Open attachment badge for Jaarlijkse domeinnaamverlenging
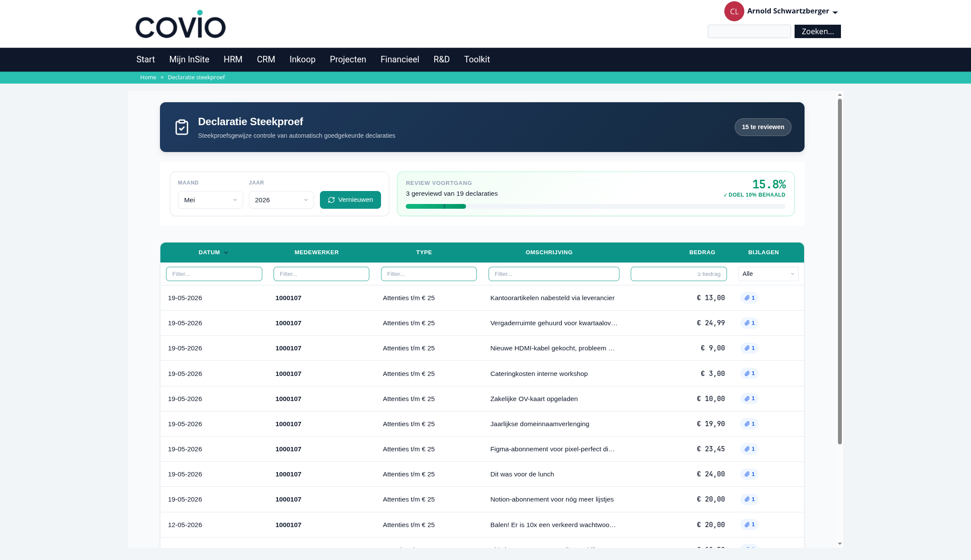This screenshot has width=971, height=560. click(749, 424)
